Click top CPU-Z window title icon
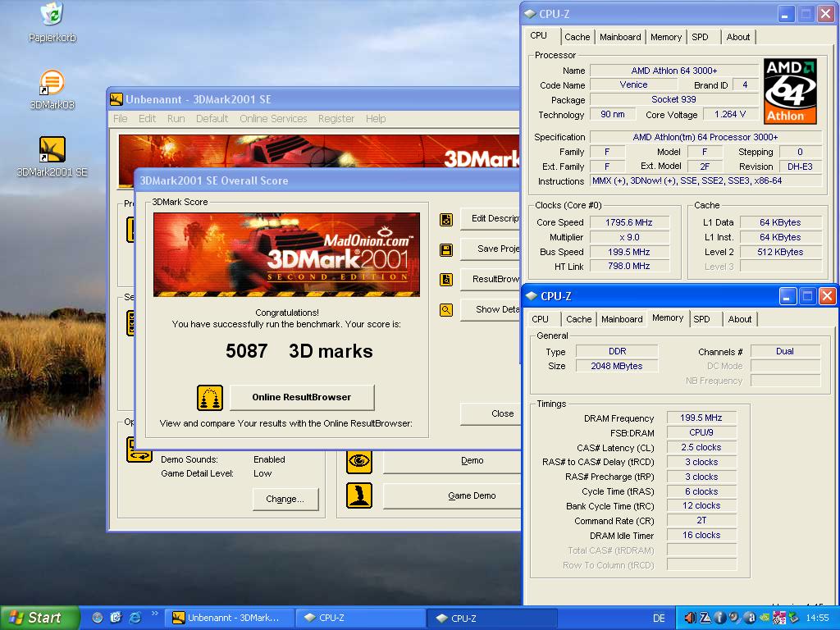 point(530,14)
